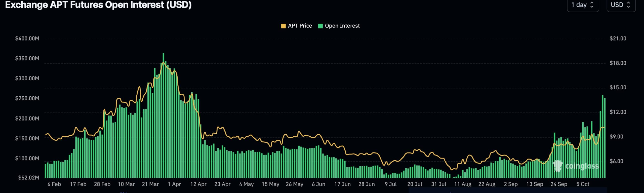Click the $200.00M left axis label
Image resolution: width=644 pixels, height=193 pixels.
[27, 118]
